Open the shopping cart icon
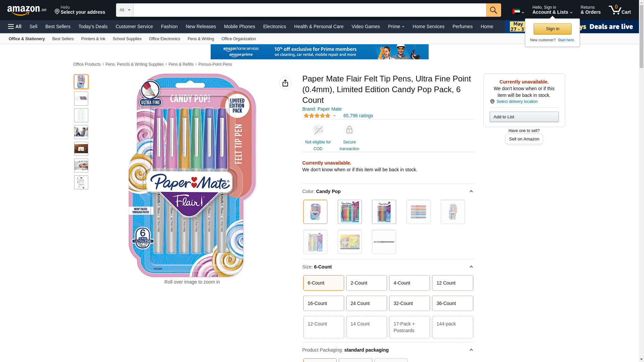Image resolution: width=644 pixels, height=362 pixels. point(620,10)
